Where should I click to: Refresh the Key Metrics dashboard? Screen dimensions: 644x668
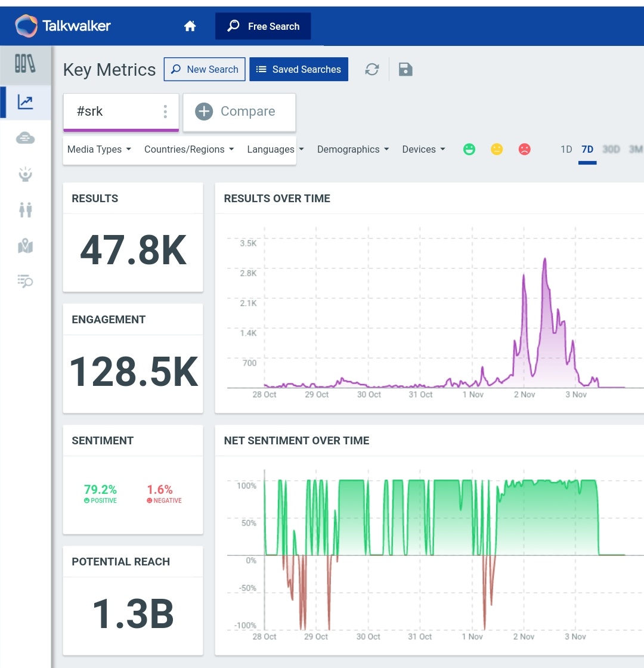pyautogui.click(x=371, y=69)
